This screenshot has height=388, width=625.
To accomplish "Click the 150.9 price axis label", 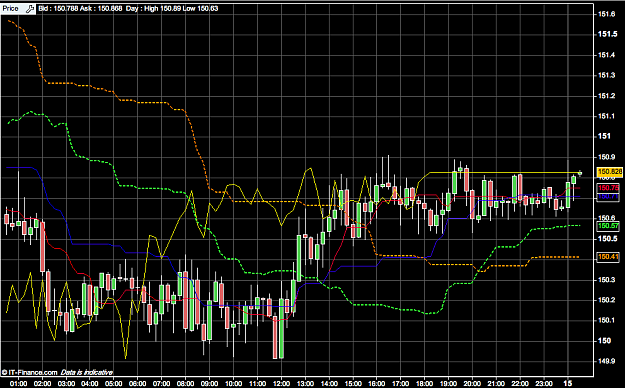I will (x=606, y=157).
